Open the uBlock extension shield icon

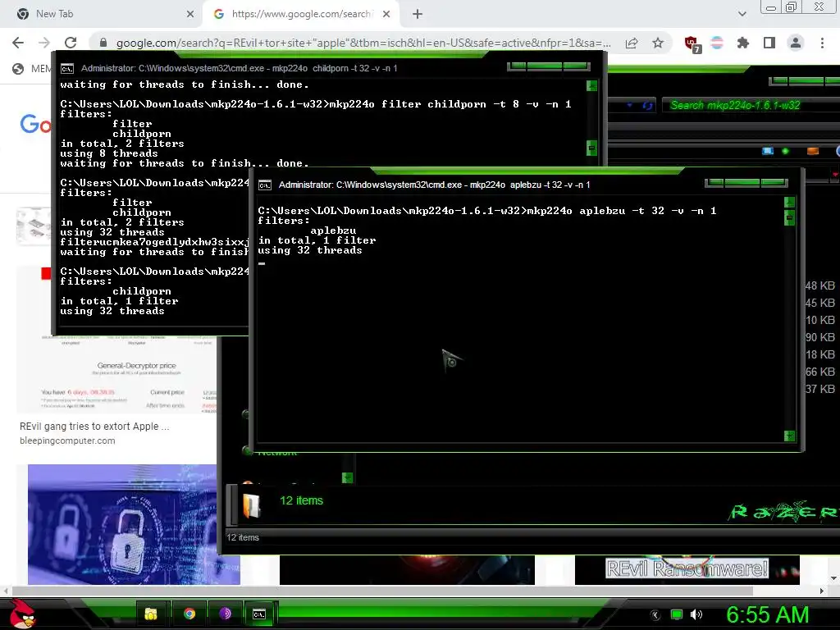(x=692, y=44)
